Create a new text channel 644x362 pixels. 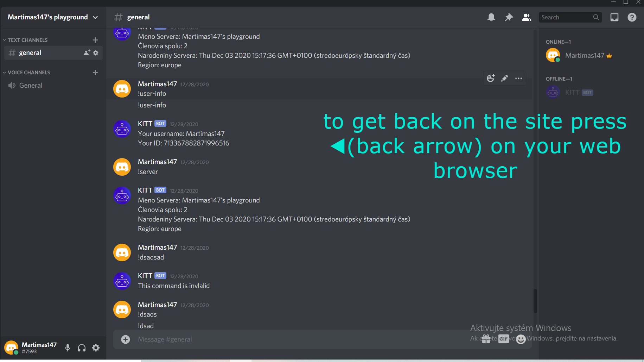[95, 40]
